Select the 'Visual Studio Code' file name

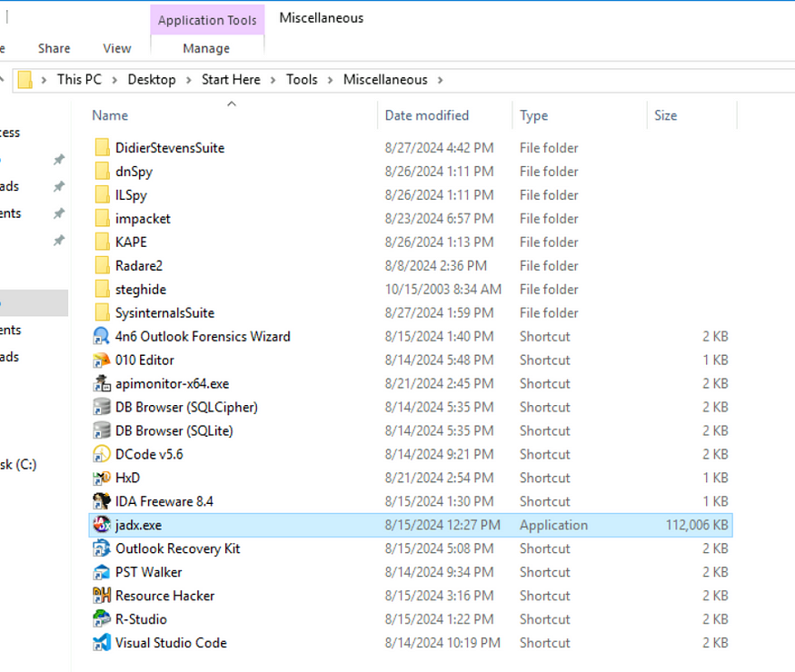[171, 643]
